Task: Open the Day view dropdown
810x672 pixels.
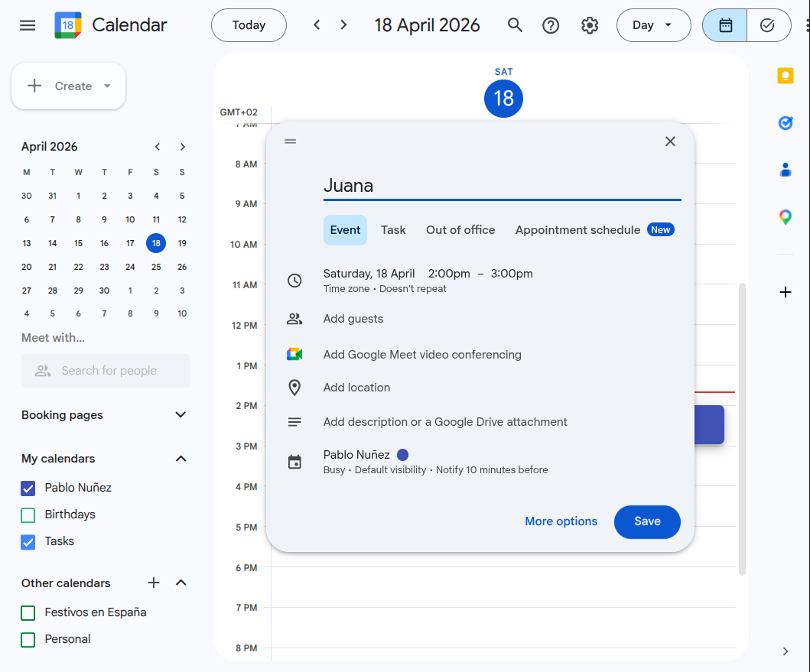Action: [653, 24]
